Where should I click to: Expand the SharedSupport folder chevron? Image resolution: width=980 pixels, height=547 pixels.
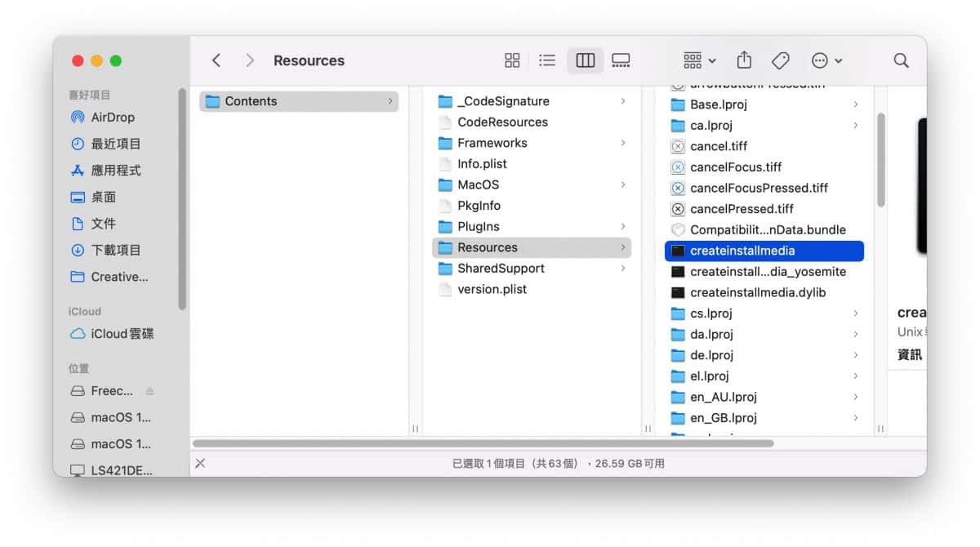click(622, 269)
